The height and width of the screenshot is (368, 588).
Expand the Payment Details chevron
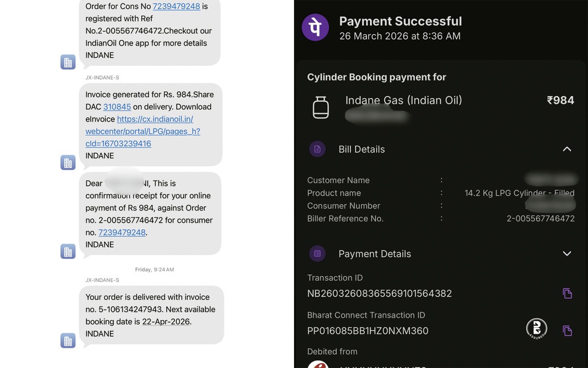tap(567, 254)
